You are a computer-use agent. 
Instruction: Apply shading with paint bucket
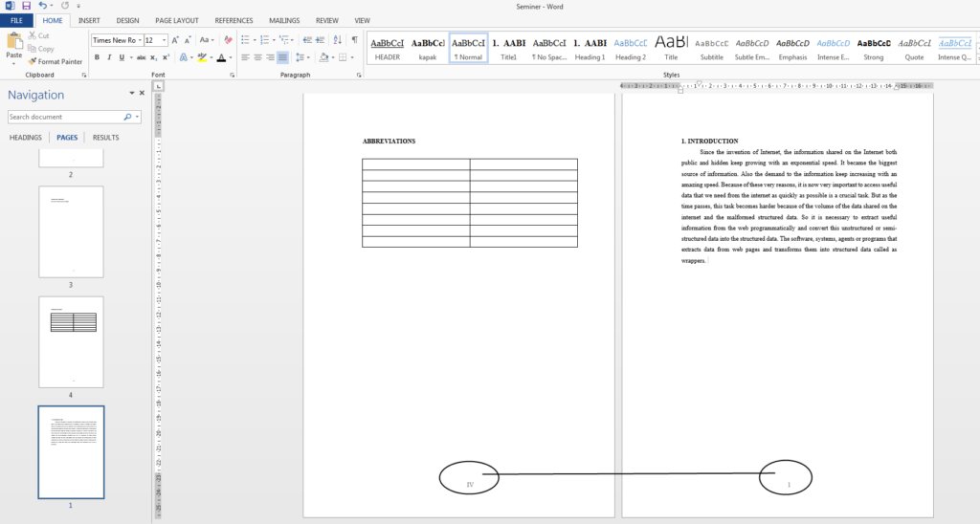pos(323,57)
